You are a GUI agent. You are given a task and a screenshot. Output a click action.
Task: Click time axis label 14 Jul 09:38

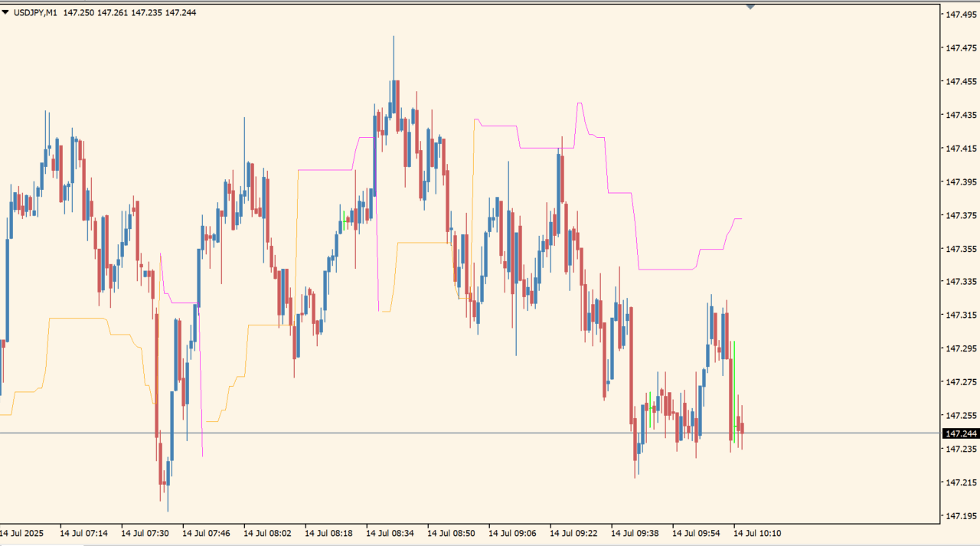635,532
